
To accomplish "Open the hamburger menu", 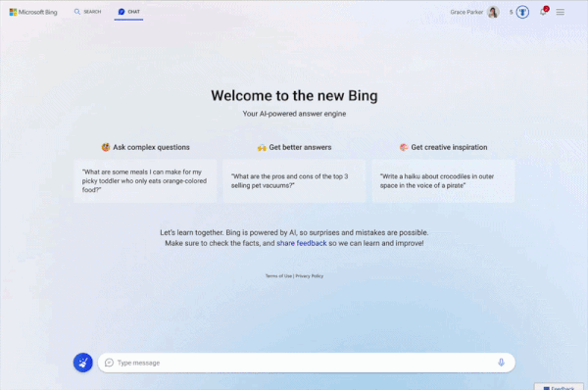I will [x=561, y=12].
